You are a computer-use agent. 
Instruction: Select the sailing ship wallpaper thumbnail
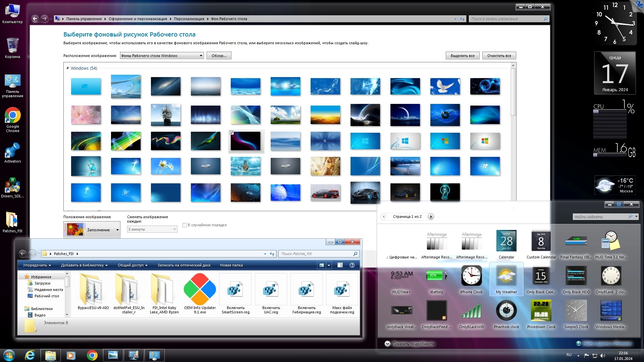pyautogui.click(x=165, y=115)
